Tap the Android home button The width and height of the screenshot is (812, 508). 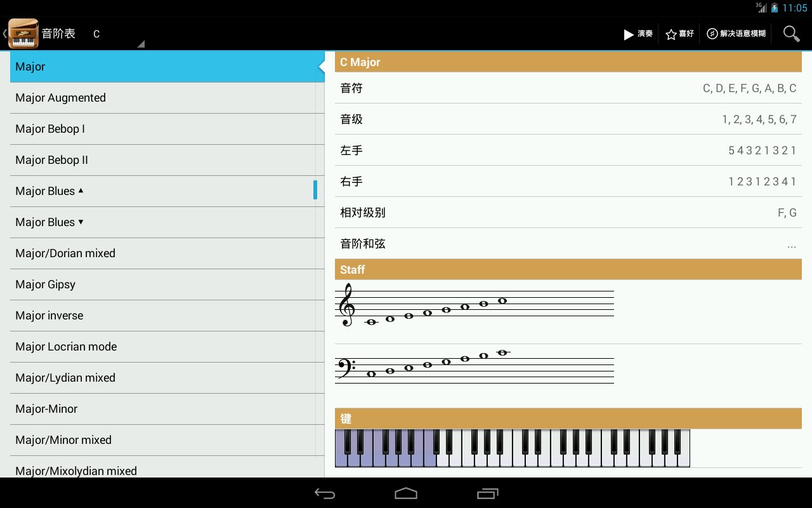click(x=406, y=493)
